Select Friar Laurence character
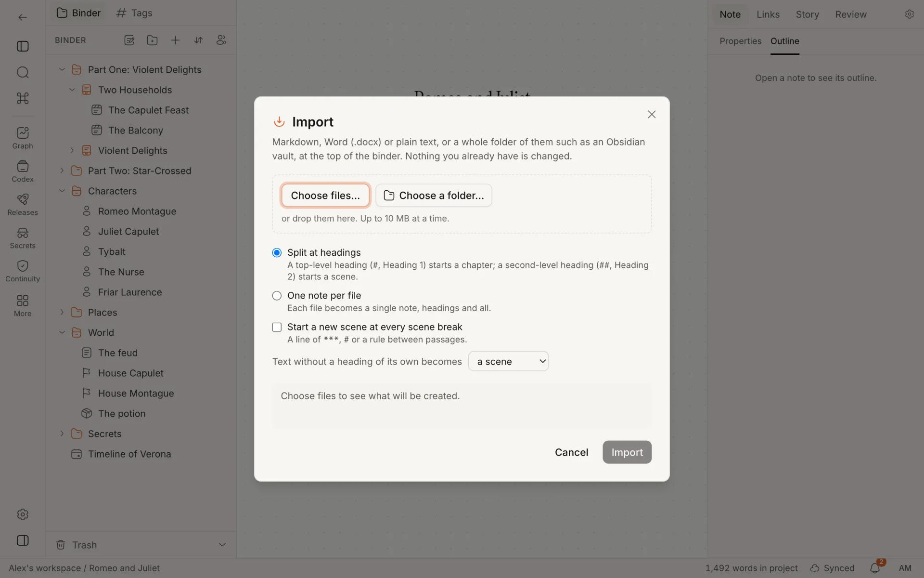The width and height of the screenshot is (924, 578). point(122,292)
